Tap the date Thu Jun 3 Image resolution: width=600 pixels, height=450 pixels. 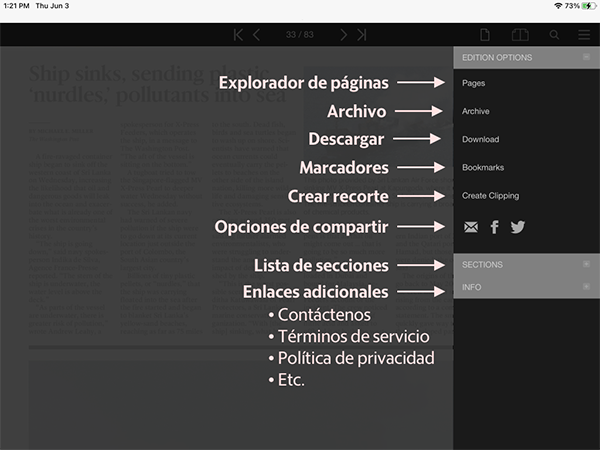(x=52, y=6)
